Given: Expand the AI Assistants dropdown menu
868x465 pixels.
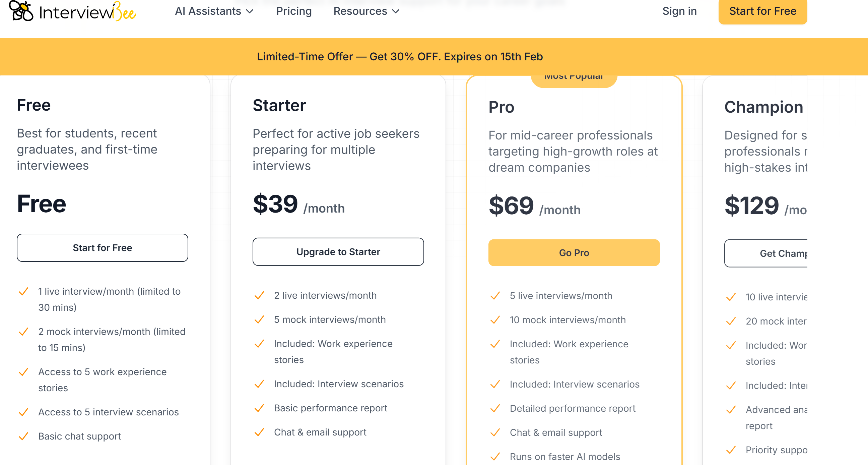Looking at the screenshot, I should point(208,11).
